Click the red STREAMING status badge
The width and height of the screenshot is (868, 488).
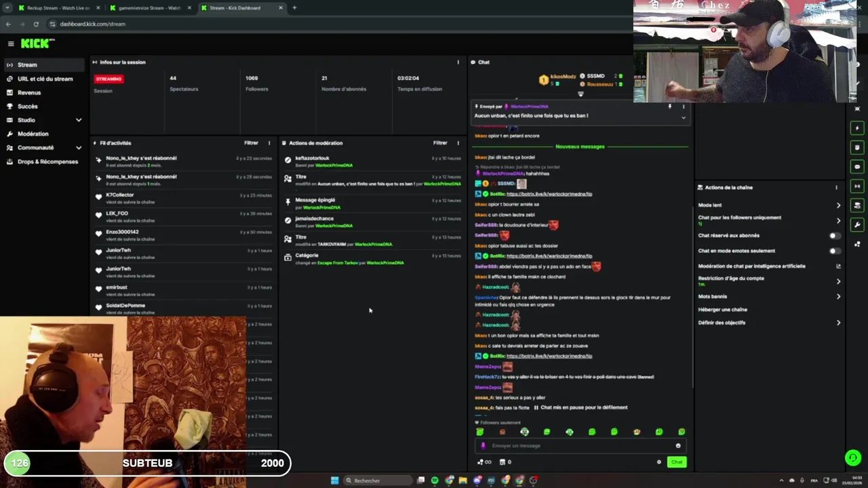pyautogui.click(x=108, y=79)
